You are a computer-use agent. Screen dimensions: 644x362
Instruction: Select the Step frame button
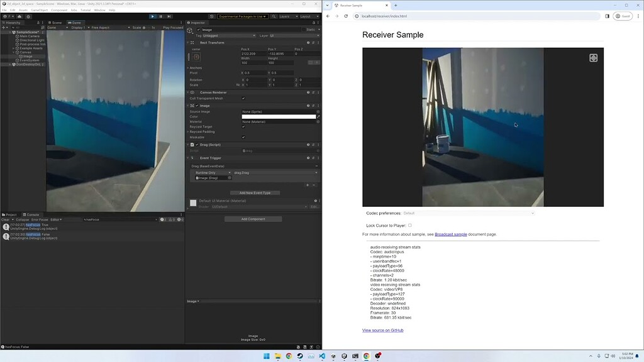point(169,16)
